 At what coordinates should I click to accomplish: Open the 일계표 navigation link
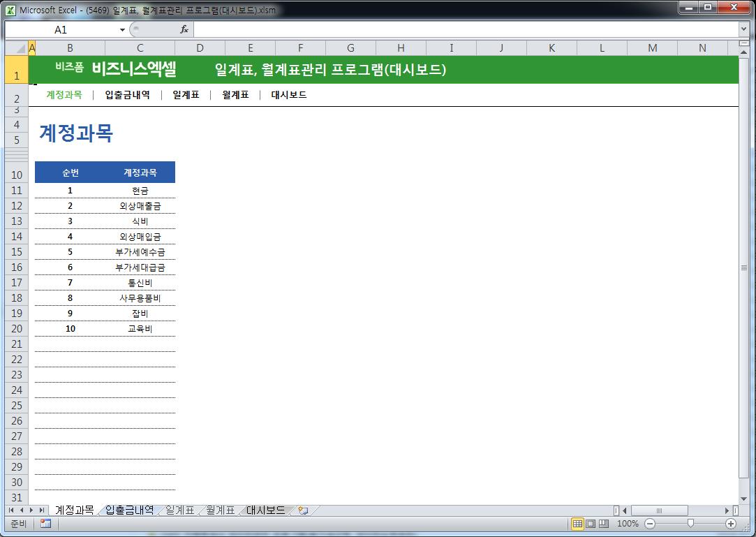[x=186, y=95]
